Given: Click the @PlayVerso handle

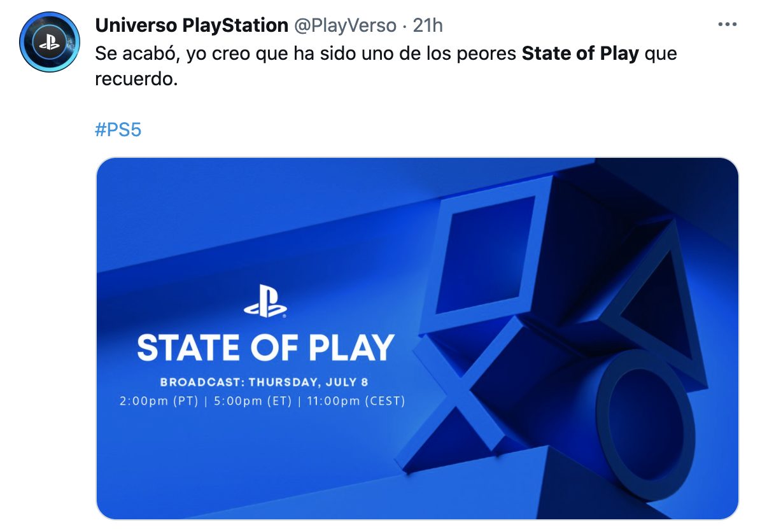Looking at the screenshot, I should point(344,25).
